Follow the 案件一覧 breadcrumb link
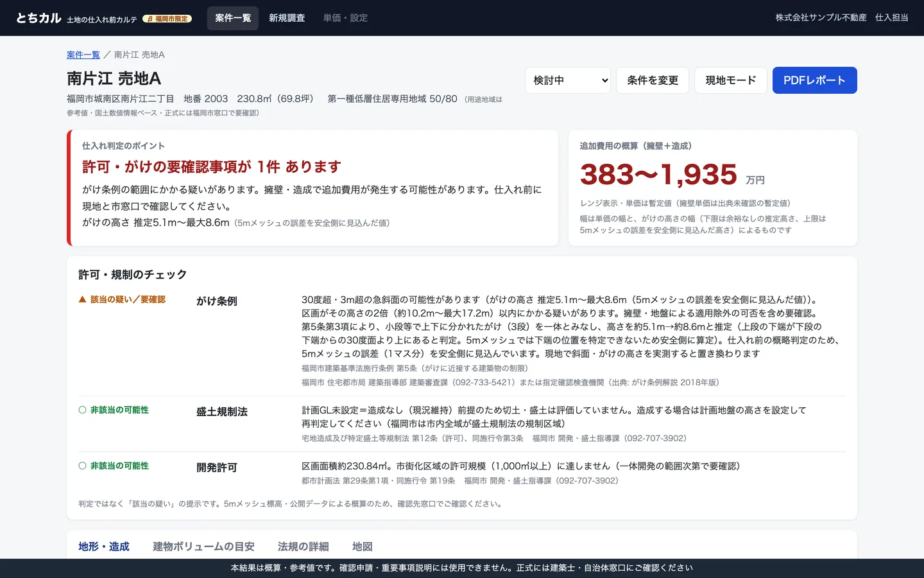 click(83, 55)
